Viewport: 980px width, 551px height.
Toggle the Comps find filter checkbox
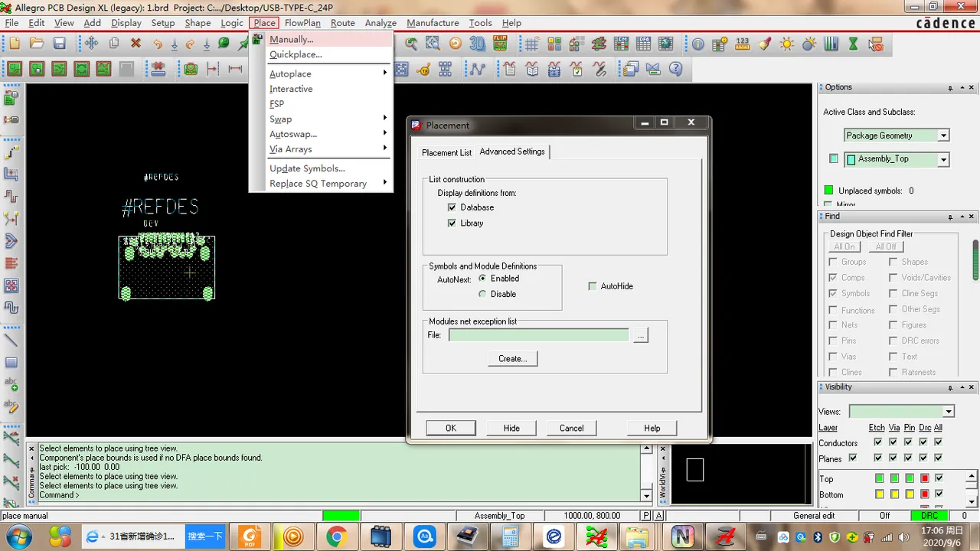point(833,277)
